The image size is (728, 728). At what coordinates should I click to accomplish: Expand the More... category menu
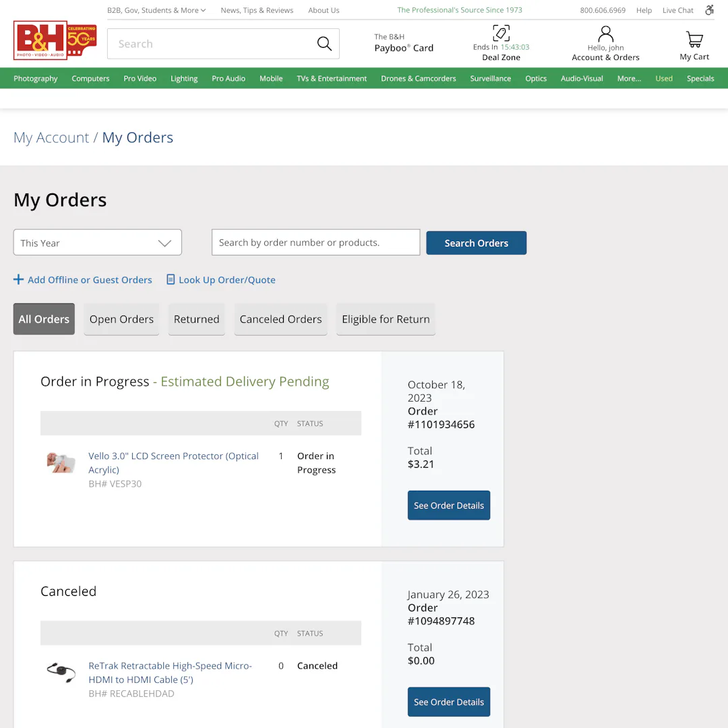pos(629,78)
